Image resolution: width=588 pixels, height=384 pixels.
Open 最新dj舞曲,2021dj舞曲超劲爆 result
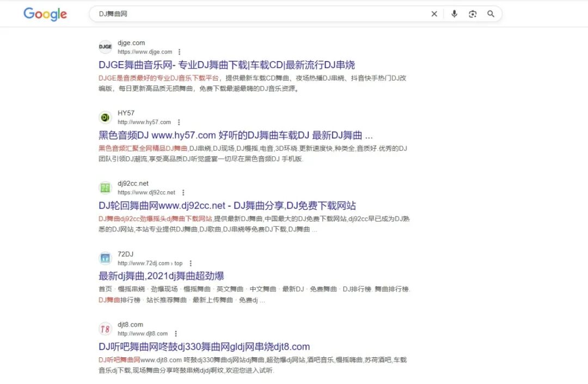pyautogui.click(x=161, y=276)
